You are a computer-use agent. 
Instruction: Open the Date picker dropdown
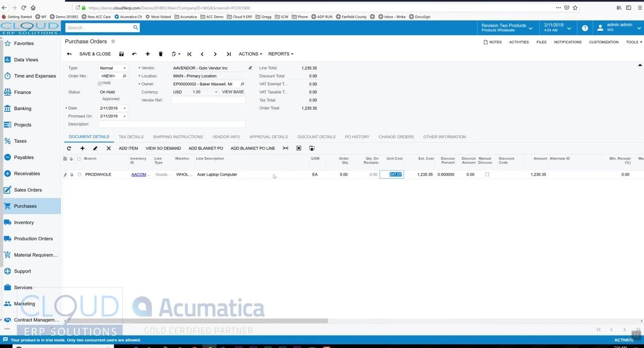(x=124, y=108)
